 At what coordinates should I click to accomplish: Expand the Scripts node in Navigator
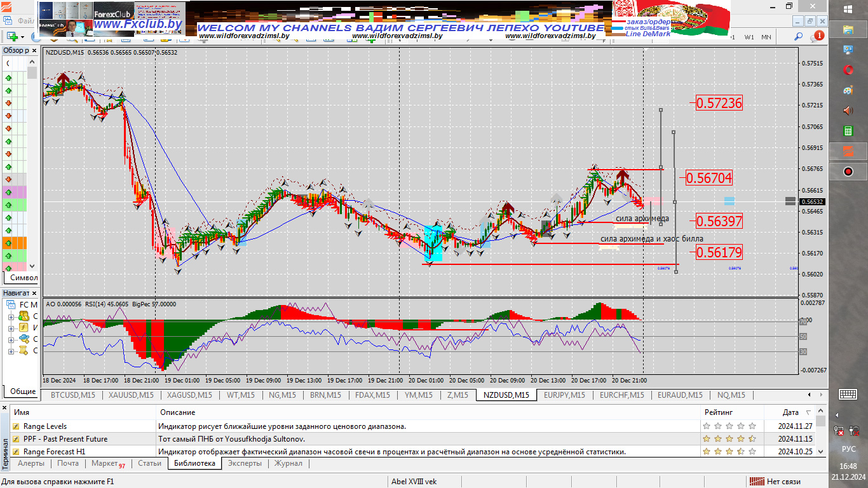pos(11,351)
